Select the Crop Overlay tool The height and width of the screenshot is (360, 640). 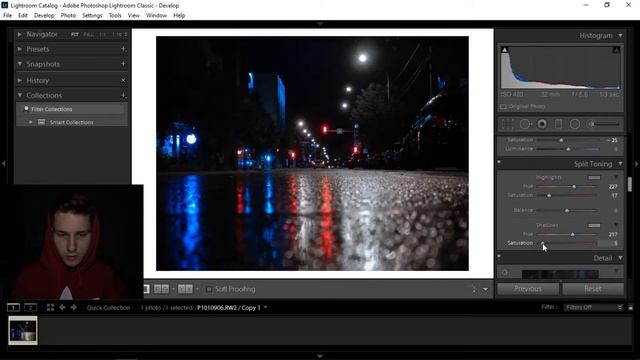pos(507,124)
